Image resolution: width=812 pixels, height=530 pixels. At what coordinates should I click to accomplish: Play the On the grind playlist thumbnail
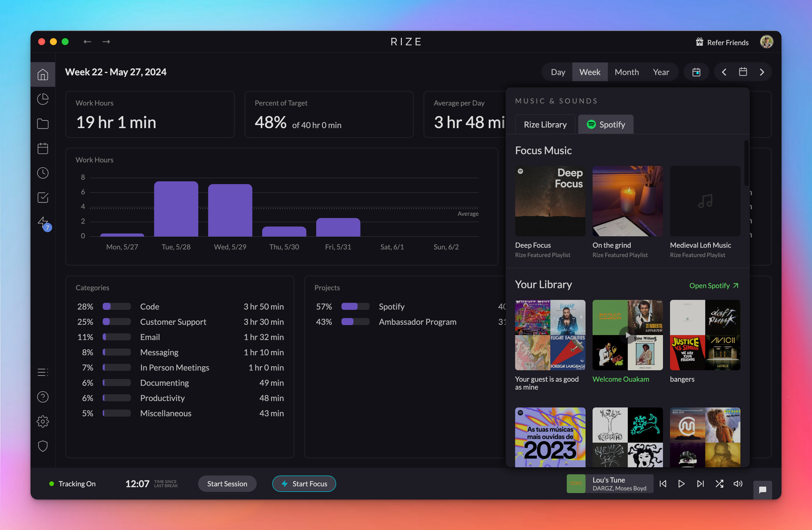click(x=627, y=201)
